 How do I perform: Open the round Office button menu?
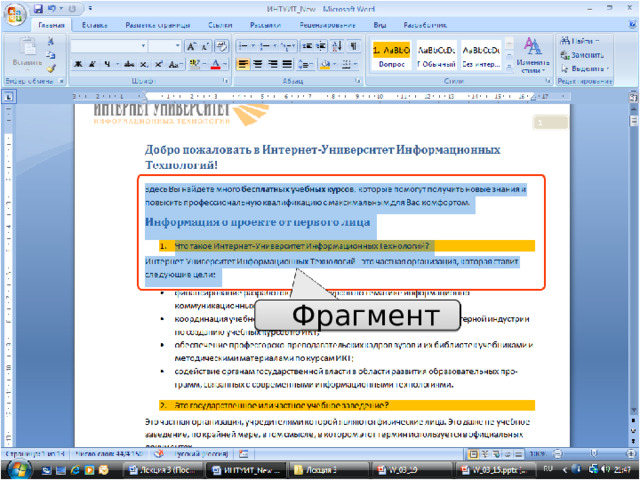tap(15, 14)
